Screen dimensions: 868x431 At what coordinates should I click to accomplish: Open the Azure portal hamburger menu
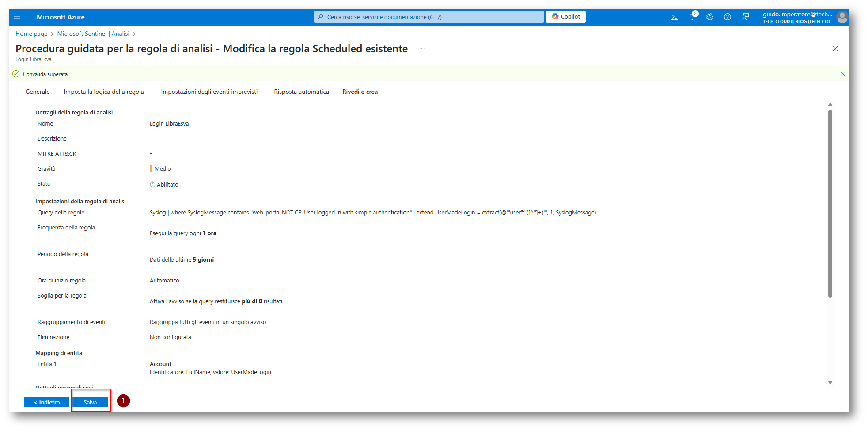point(17,17)
